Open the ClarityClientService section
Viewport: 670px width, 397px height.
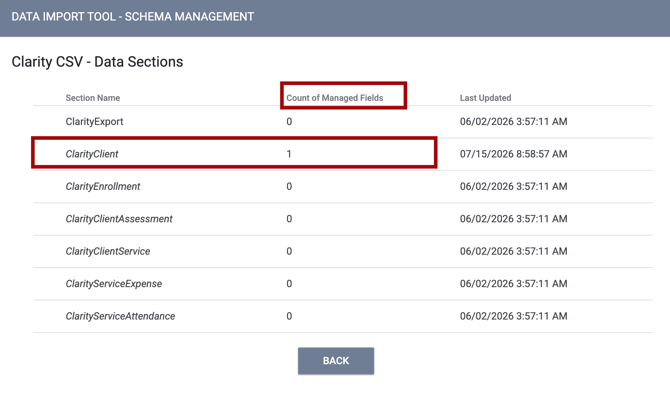point(108,251)
